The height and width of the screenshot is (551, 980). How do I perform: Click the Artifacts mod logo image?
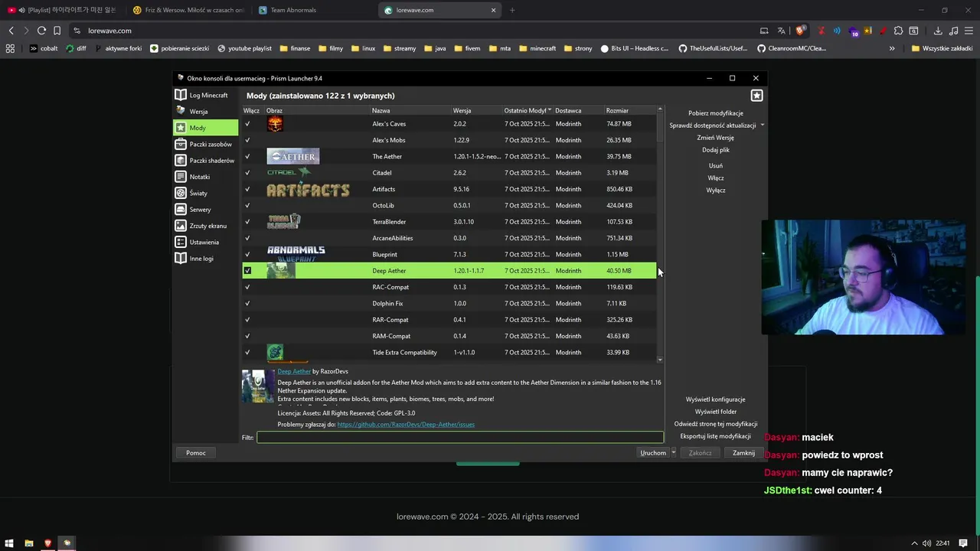coord(308,189)
